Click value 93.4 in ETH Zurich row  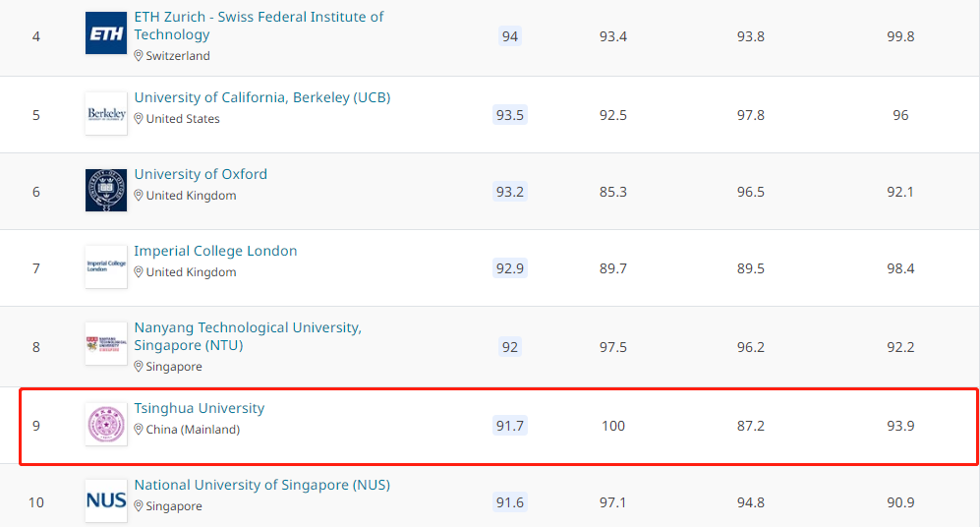(613, 36)
